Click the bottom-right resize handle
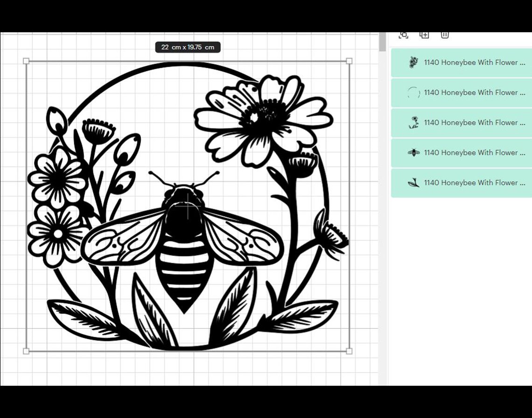 (349, 350)
